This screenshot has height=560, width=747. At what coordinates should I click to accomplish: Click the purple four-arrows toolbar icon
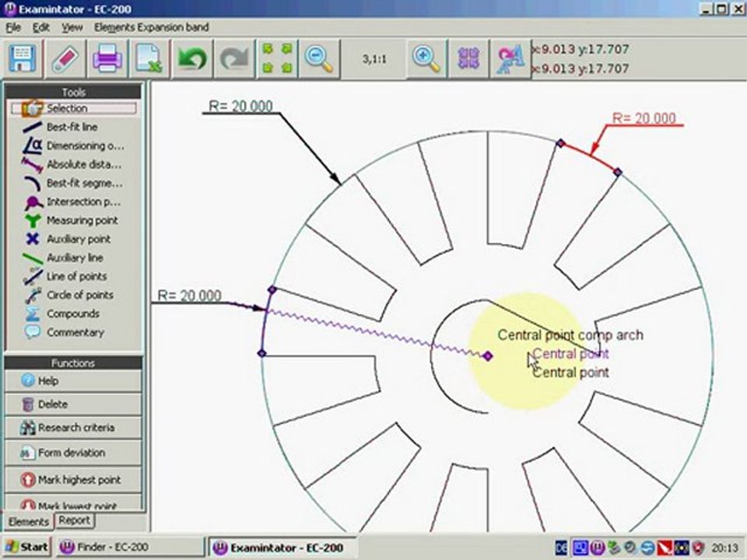coord(468,59)
